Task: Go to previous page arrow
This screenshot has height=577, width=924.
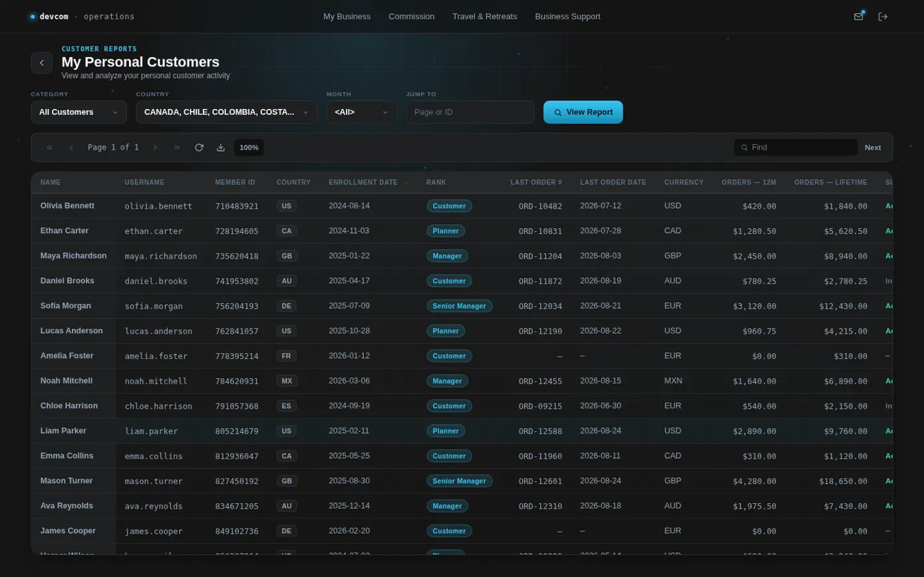Action: tap(71, 148)
